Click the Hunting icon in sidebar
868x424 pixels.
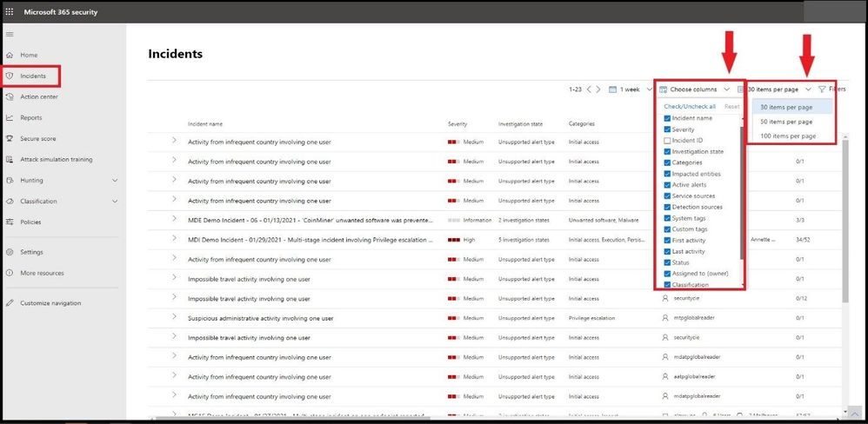coord(10,180)
